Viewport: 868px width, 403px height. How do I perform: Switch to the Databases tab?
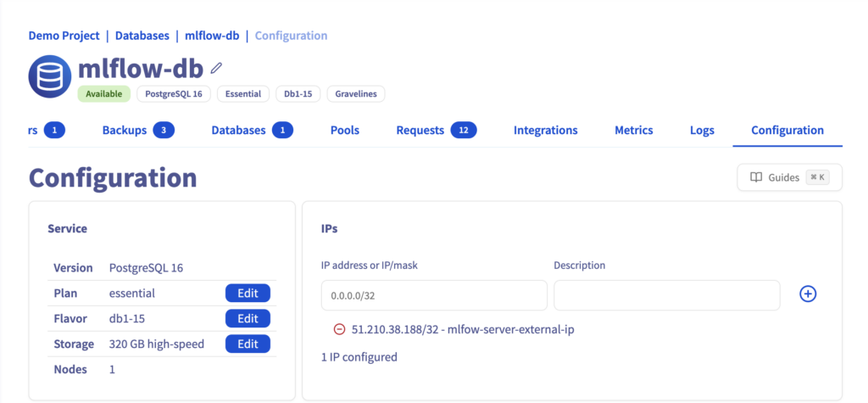click(x=252, y=131)
